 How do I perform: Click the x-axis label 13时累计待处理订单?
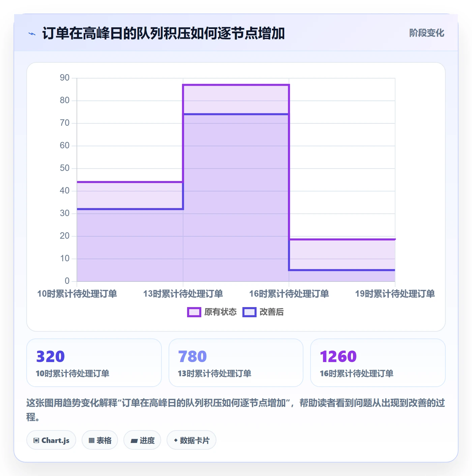(183, 294)
